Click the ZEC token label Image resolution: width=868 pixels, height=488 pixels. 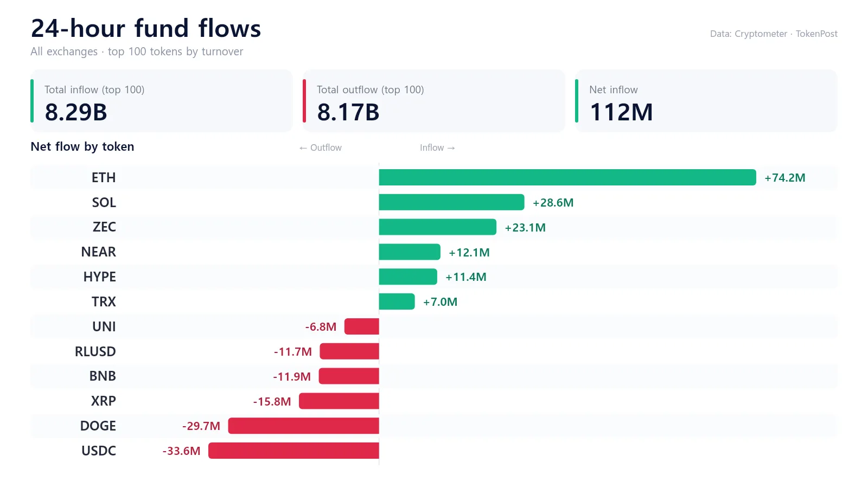pos(104,227)
